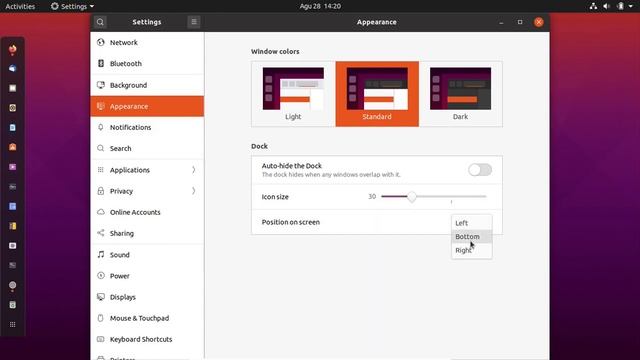Select the Light window color theme

293,94
